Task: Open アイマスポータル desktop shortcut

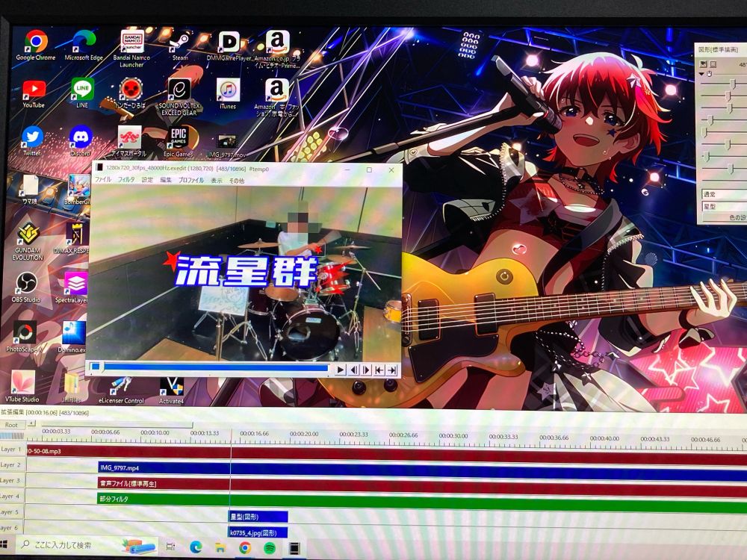Action: tap(129, 141)
